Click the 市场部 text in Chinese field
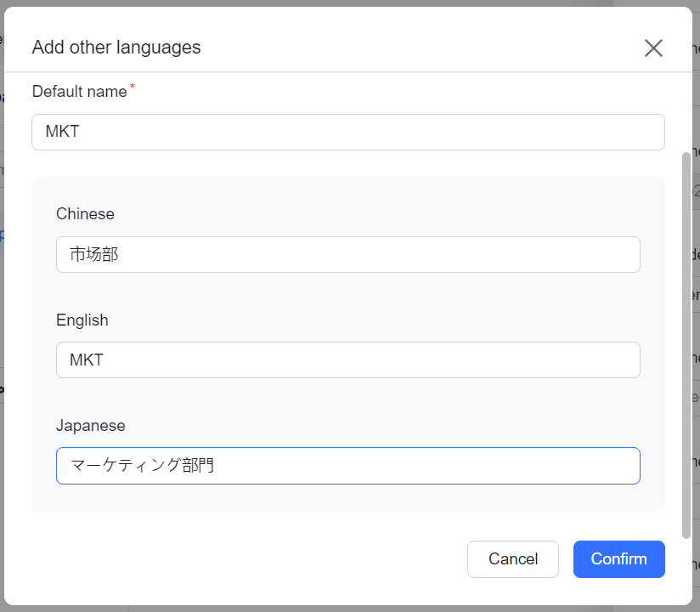700x612 pixels. 93,254
